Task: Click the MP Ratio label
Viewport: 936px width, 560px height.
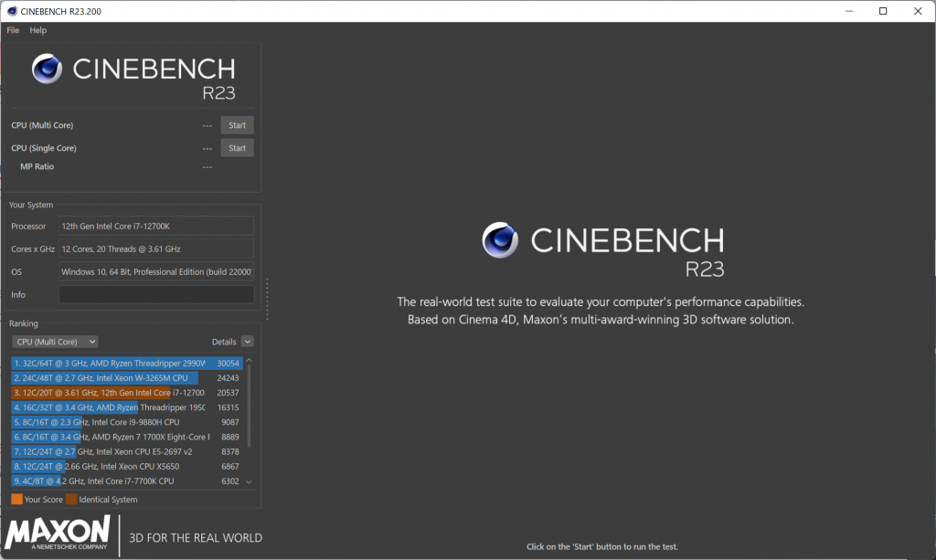Action: coord(37,166)
